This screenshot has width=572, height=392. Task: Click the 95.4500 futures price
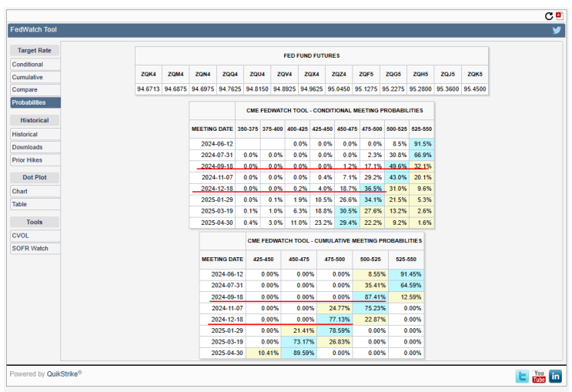(x=475, y=89)
